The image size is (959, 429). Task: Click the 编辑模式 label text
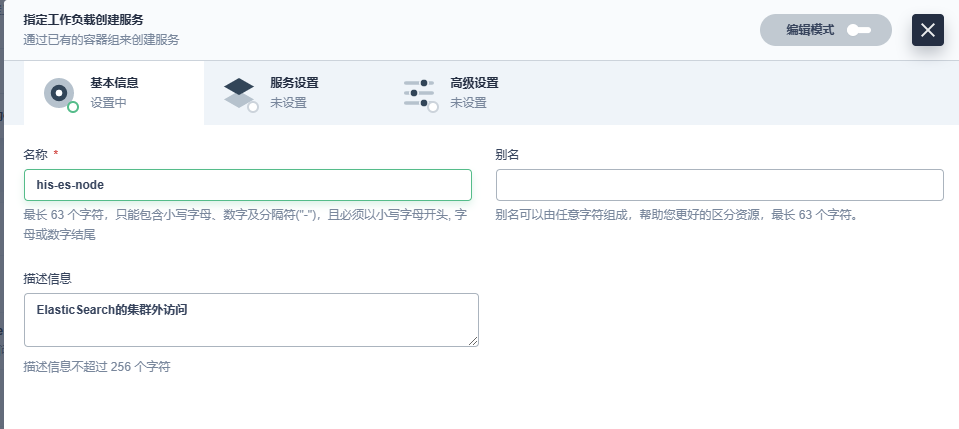[x=809, y=30]
